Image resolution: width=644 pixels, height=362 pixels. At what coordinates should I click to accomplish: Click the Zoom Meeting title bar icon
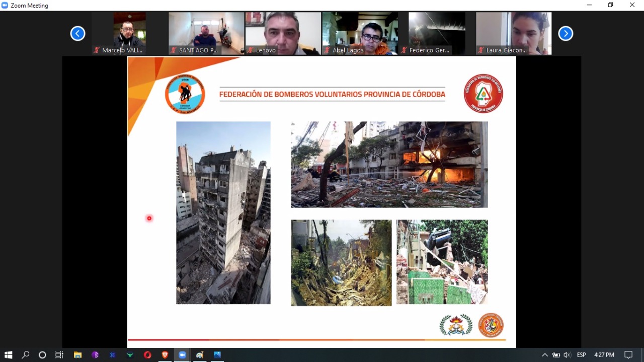click(5, 5)
